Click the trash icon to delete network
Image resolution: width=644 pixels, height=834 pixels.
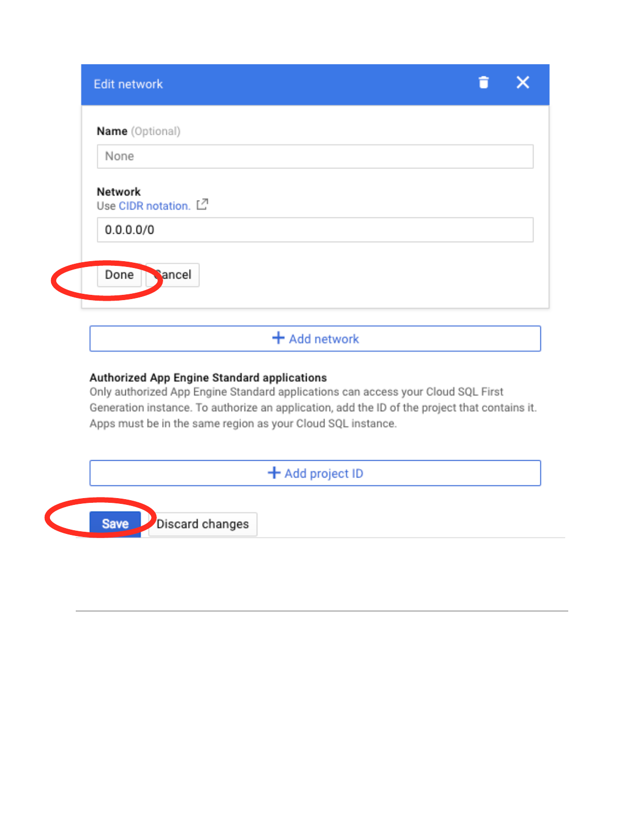(x=484, y=83)
